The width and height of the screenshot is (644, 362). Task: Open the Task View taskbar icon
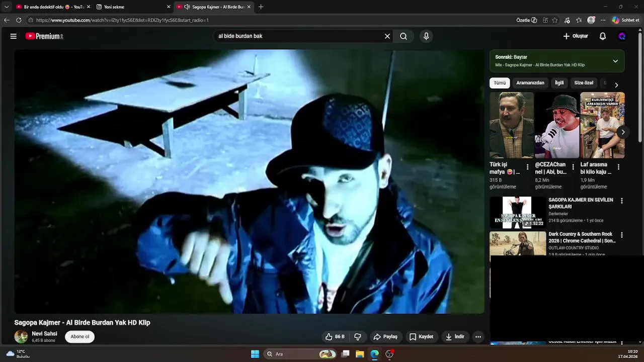coord(345,354)
